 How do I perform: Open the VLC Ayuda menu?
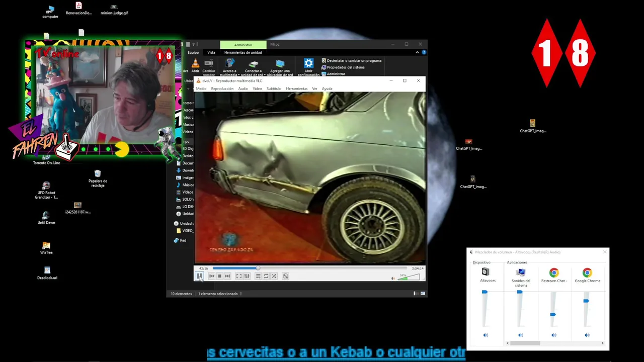327,88
